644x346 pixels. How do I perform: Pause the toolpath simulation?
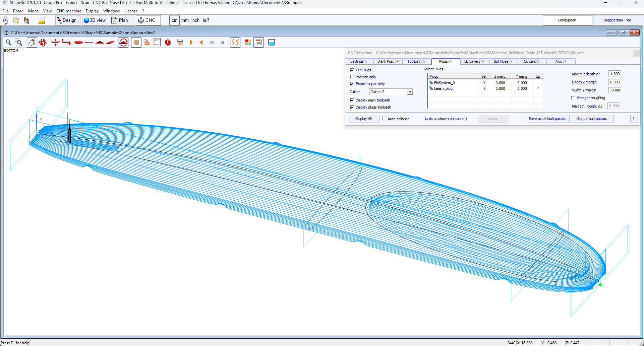212,43
